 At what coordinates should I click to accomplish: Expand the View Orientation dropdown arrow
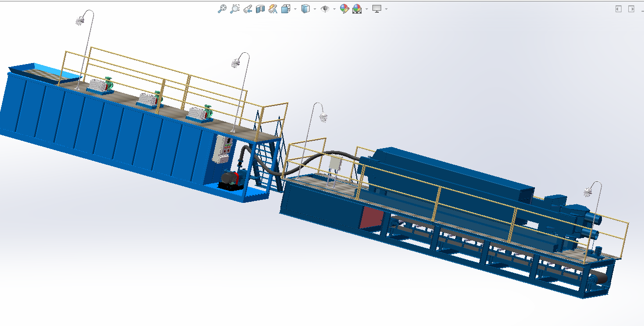point(295,9)
